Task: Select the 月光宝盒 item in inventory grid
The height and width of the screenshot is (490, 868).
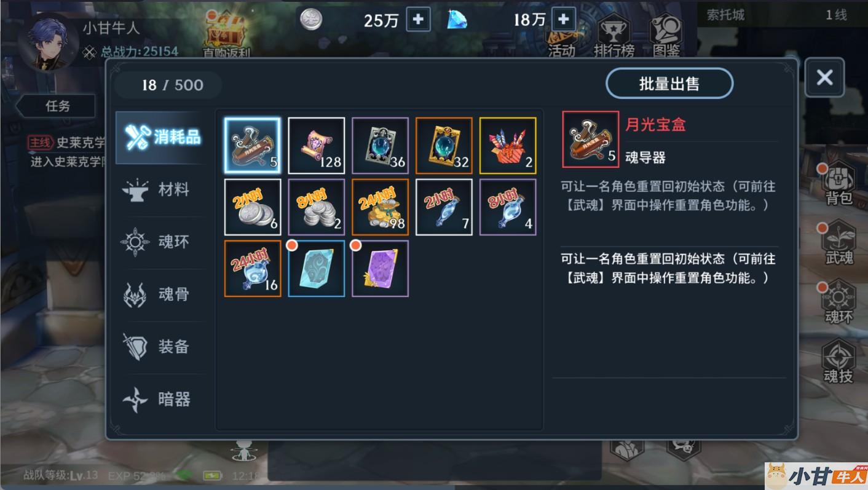Action: point(252,146)
